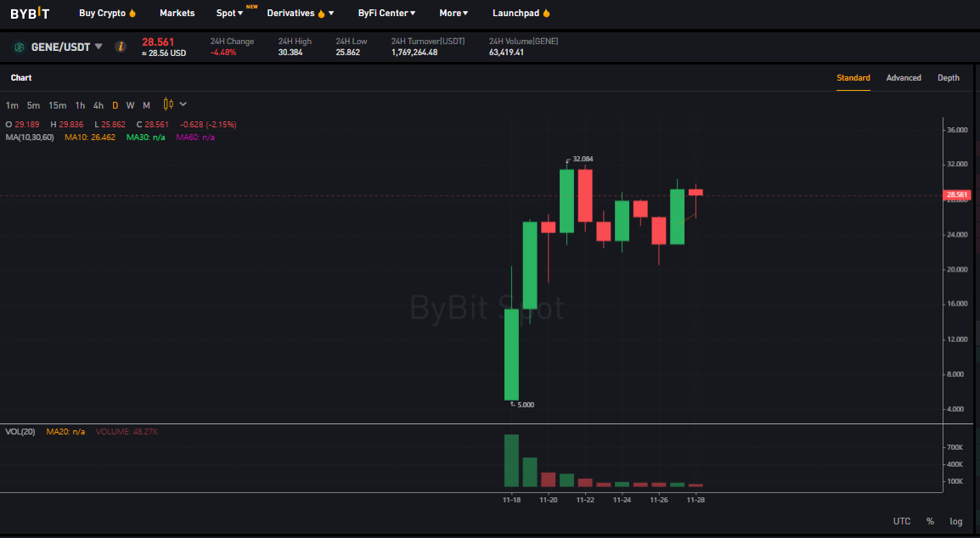Viewport: 980px width, 538px height.
Task: Click the MA60: n/a label
Action: tap(195, 137)
